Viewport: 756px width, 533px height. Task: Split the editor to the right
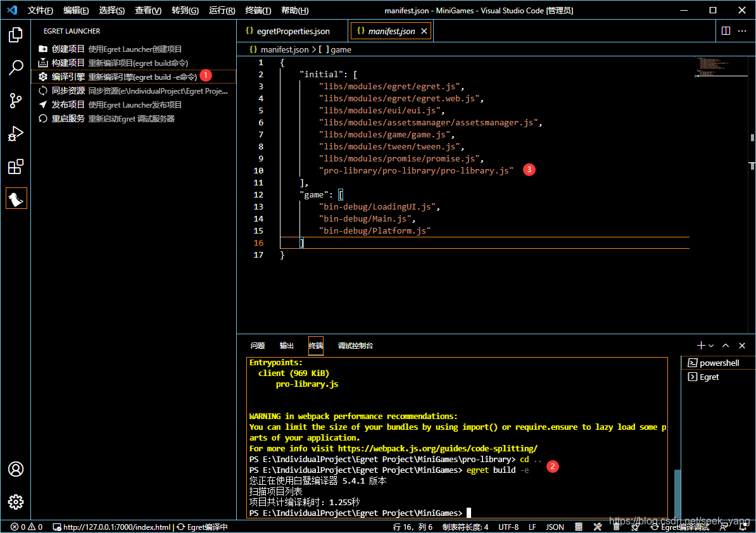click(726, 31)
